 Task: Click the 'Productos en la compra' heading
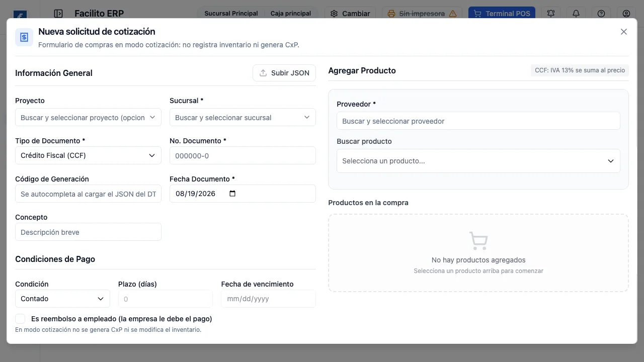368,203
